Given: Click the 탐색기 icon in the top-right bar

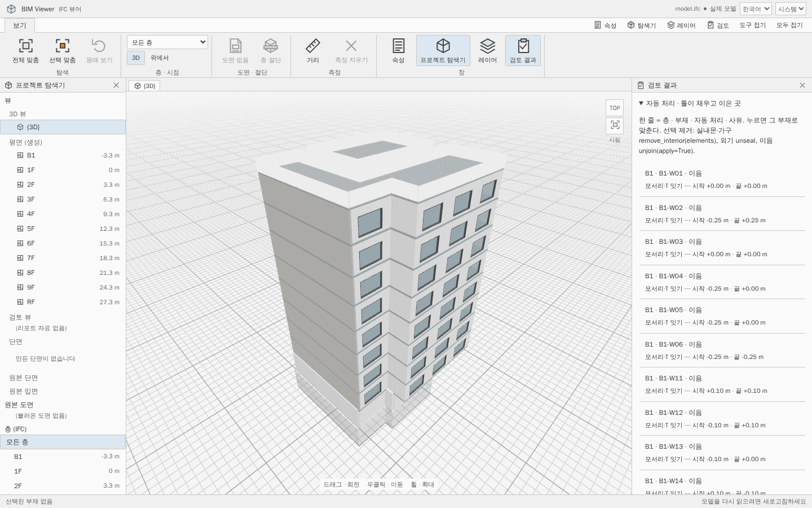Looking at the screenshot, I should click(631, 25).
